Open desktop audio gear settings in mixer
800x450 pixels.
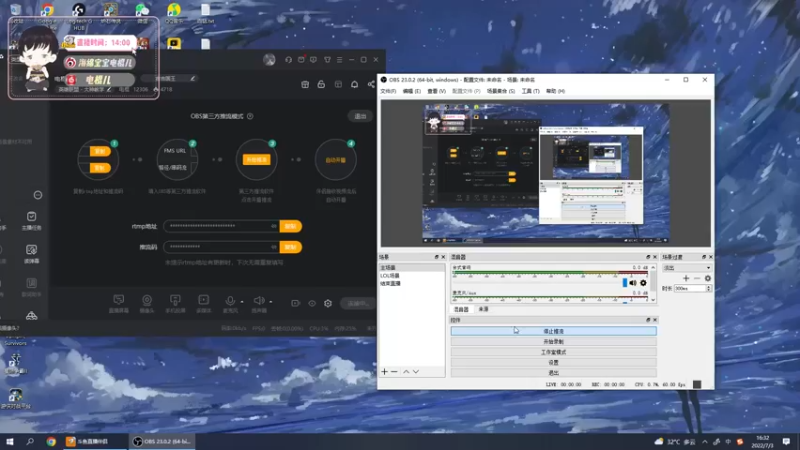point(643,283)
